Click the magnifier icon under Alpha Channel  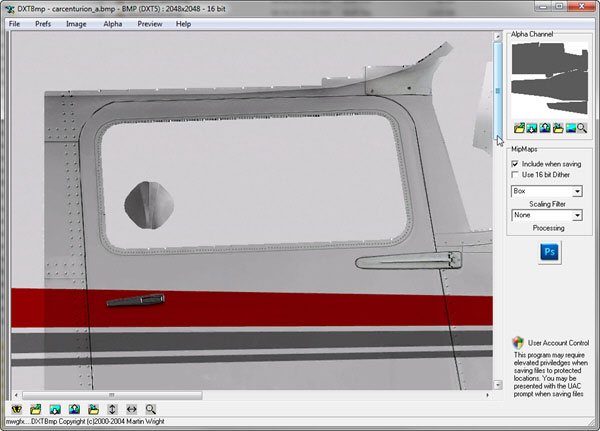582,128
